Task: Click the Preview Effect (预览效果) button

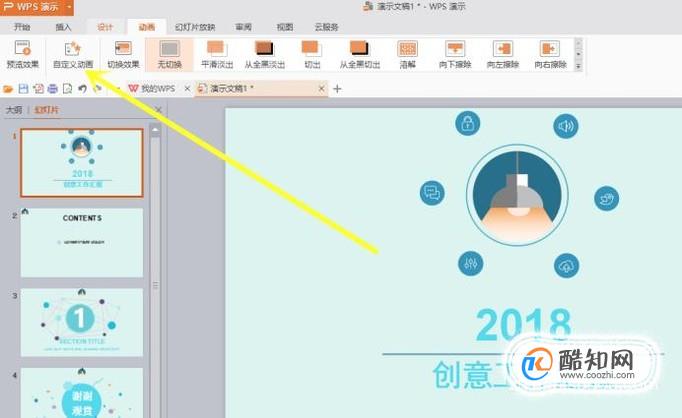Action: (x=23, y=55)
